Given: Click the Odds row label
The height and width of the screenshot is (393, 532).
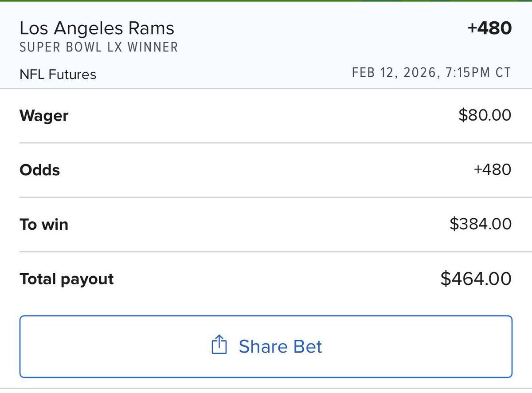Looking at the screenshot, I should pyautogui.click(x=39, y=170).
